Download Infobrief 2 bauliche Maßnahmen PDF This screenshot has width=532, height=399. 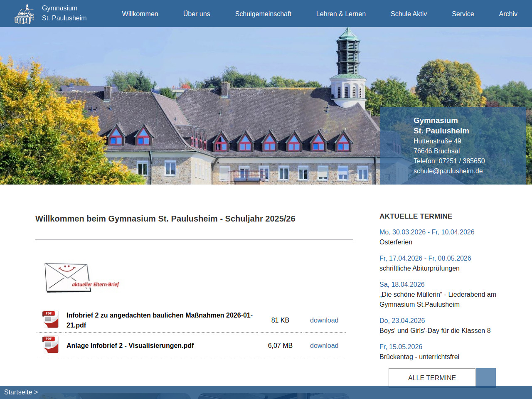pyautogui.click(x=324, y=320)
